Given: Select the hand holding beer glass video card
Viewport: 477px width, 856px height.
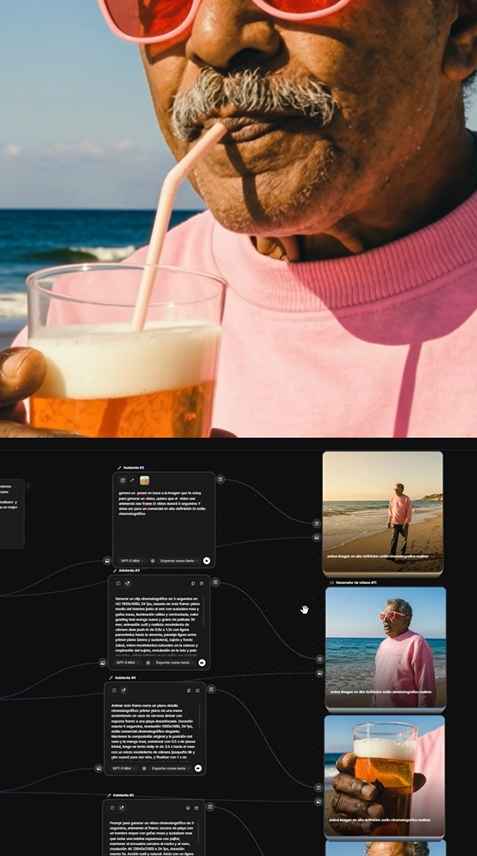Looking at the screenshot, I should coord(384,777).
